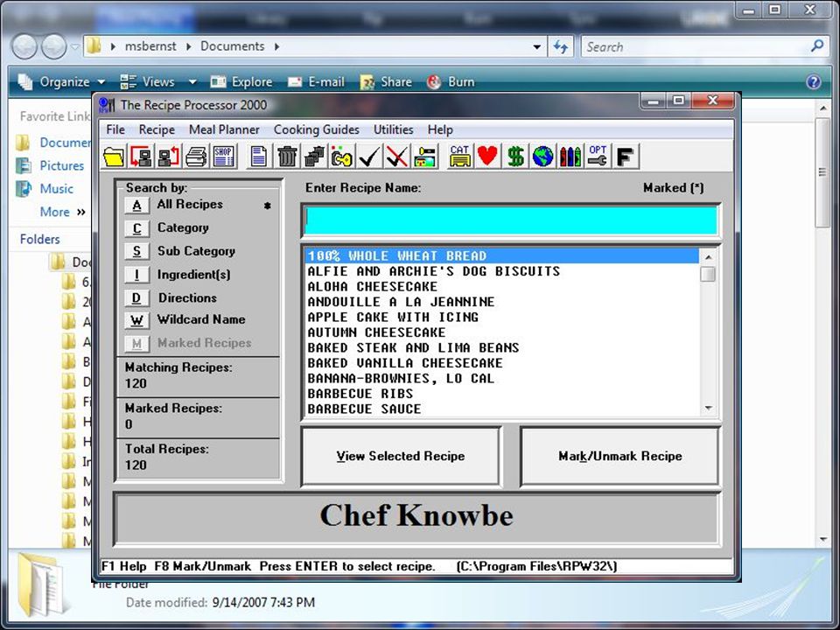Click the Mark/Unmark Recipe button

[x=619, y=456]
